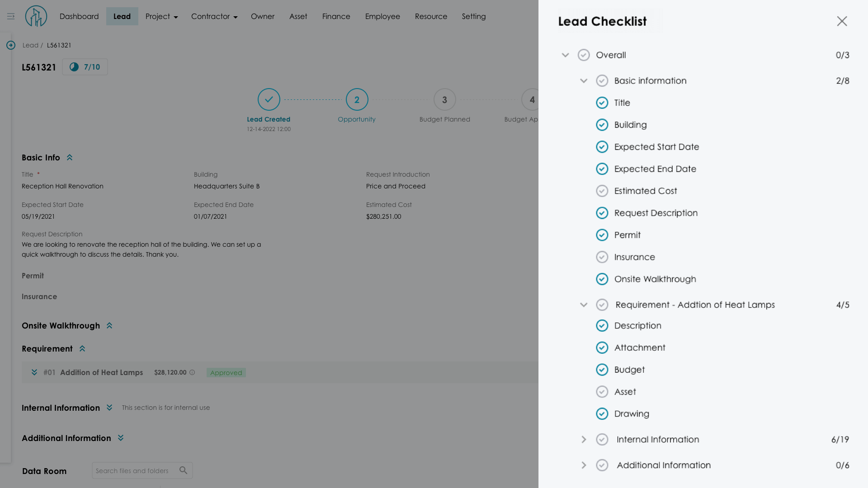Image resolution: width=868 pixels, height=488 pixels.
Task: Toggle the Estimated Cost checklist item
Action: [x=602, y=191]
